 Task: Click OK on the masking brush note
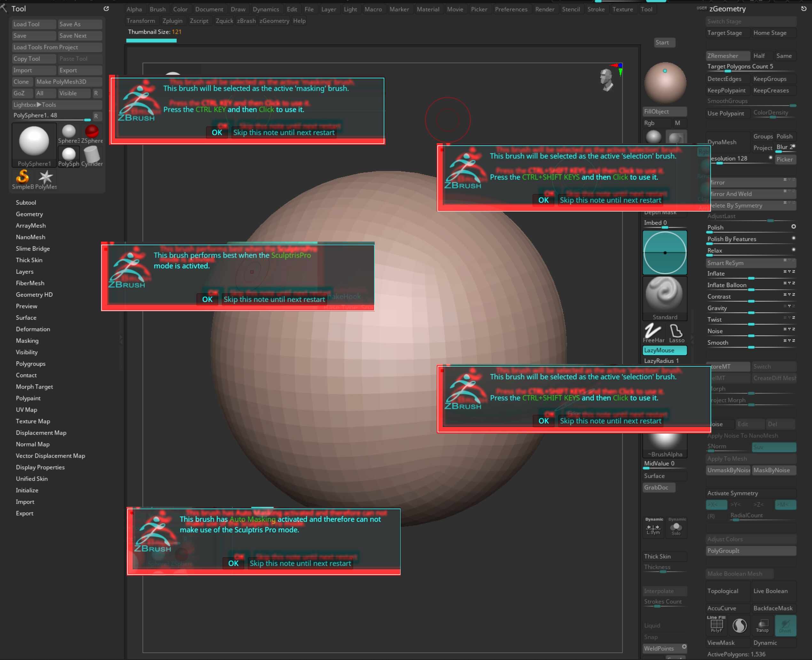(x=217, y=132)
